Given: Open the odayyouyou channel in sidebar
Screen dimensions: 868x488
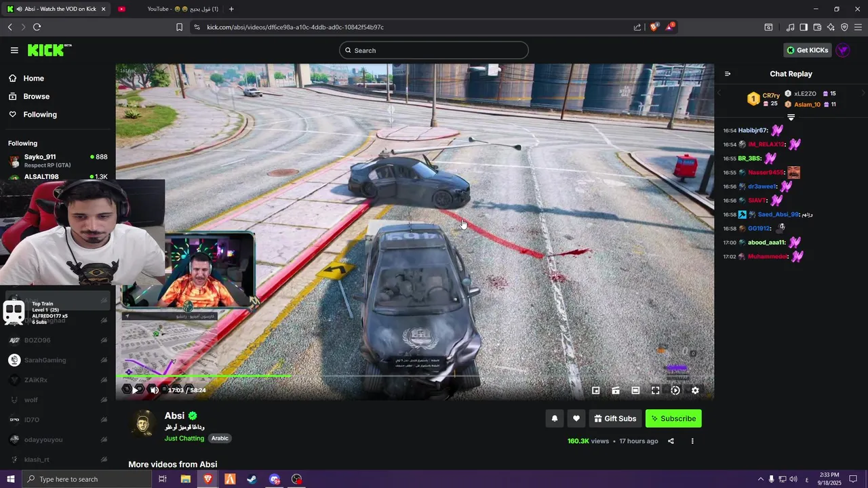Looking at the screenshot, I should [x=58, y=440].
